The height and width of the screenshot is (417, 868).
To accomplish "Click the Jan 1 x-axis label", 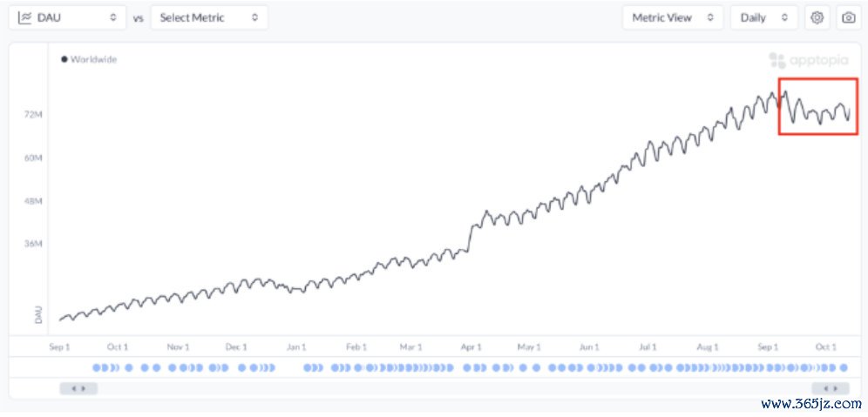I will click(296, 346).
